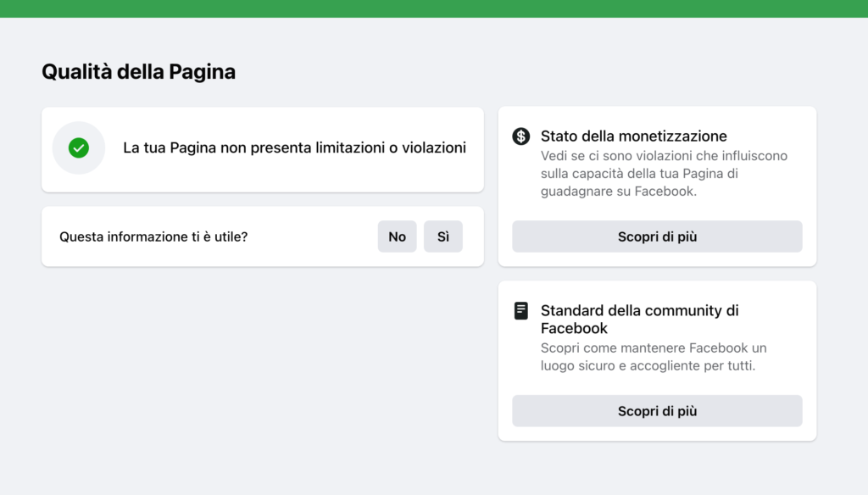Choose Sì for the feedback question
868x495 pixels.
443,237
